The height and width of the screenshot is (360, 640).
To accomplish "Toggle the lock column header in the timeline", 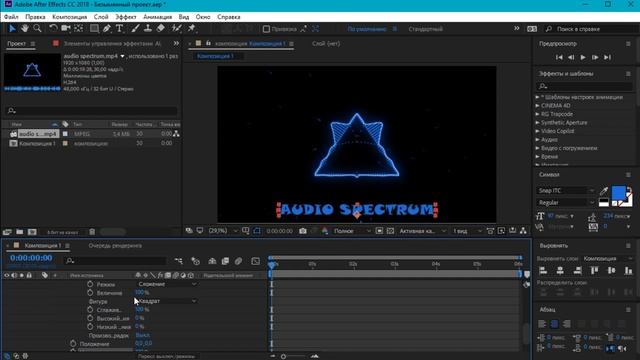I will click(29, 276).
